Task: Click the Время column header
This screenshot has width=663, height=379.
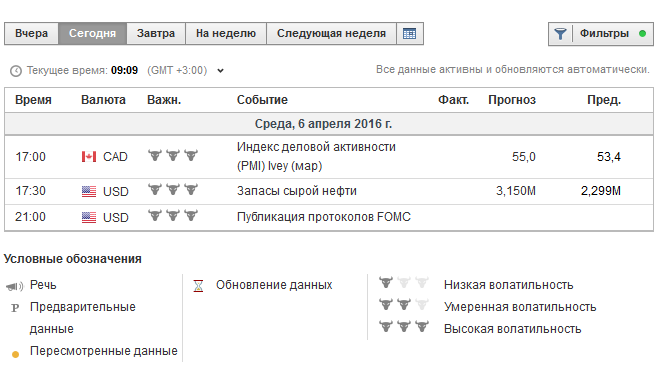Action: [33, 100]
